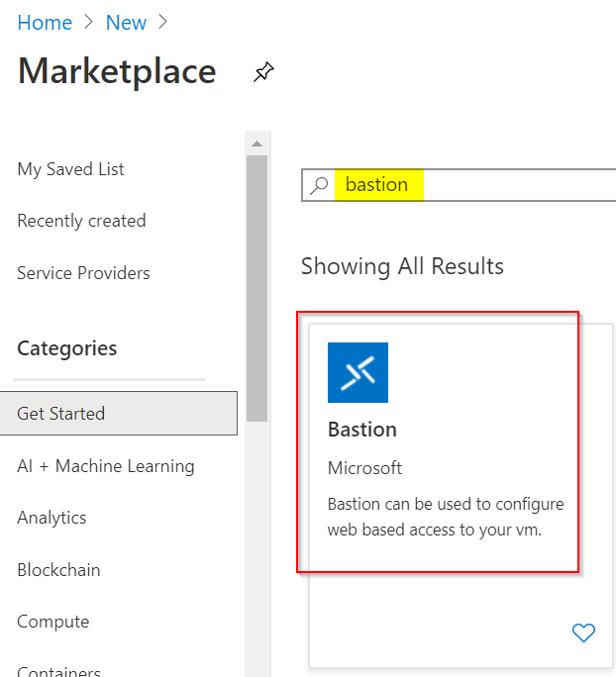Click the sidebar vertical scrollbar thumb
616x677 pixels.
pos(257,288)
